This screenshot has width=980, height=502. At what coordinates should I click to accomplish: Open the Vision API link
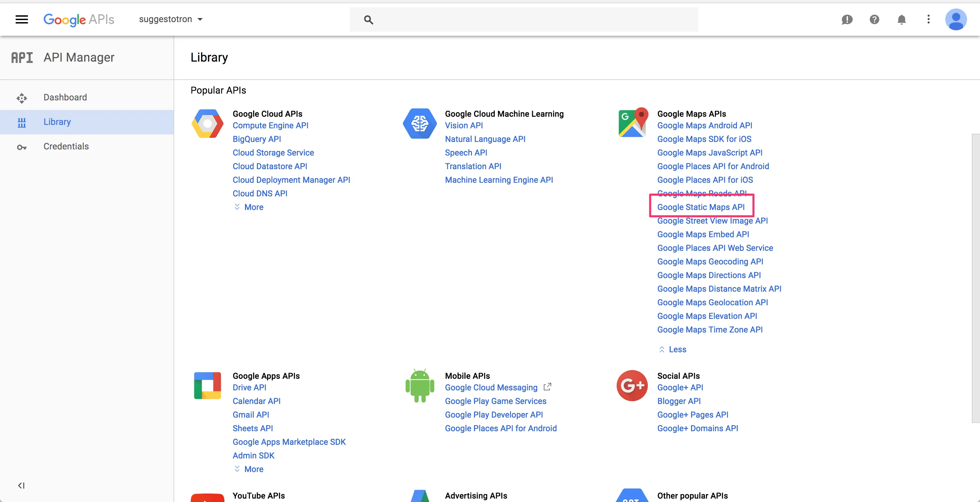(464, 125)
